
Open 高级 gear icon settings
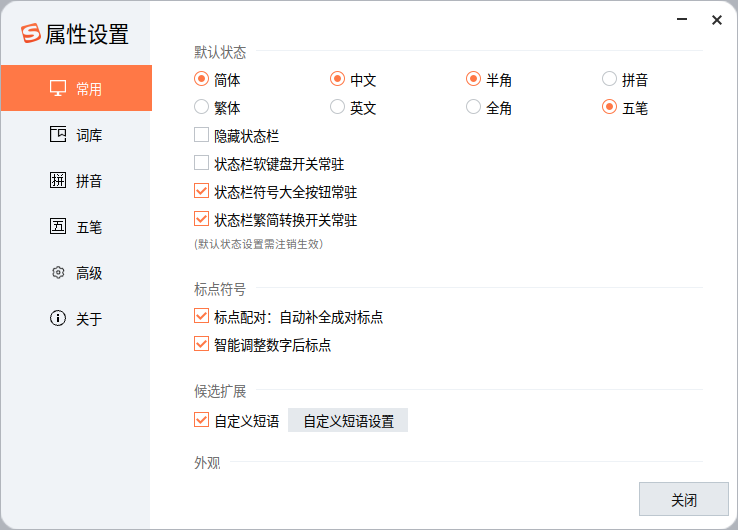coord(58,272)
